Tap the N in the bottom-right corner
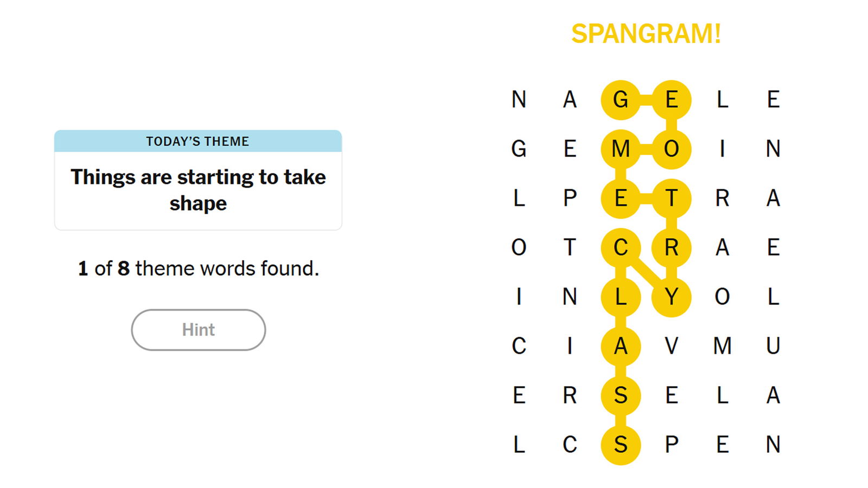The height and width of the screenshot is (488, 868). (x=773, y=445)
